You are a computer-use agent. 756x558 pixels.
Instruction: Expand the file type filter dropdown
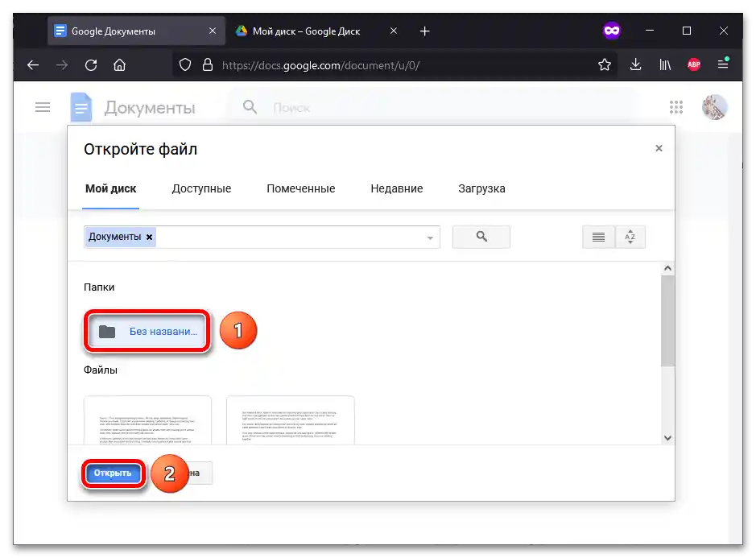(430, 238)
